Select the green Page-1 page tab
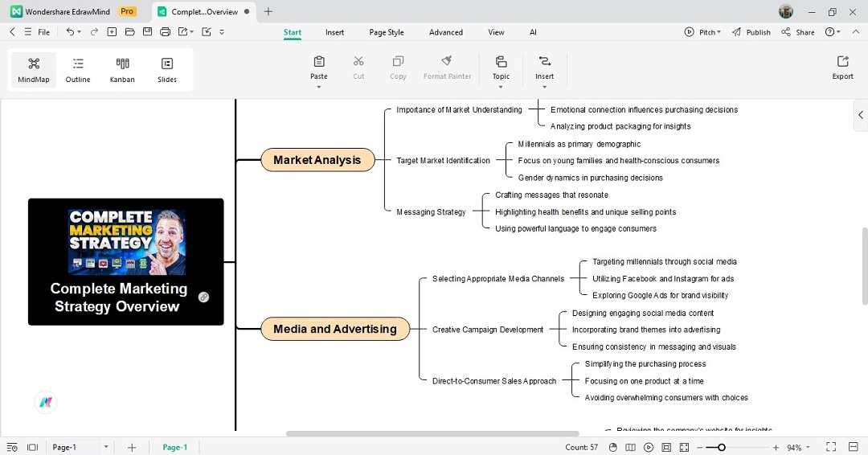This screenshot has height=455, width=868. (x=175, y=447)
